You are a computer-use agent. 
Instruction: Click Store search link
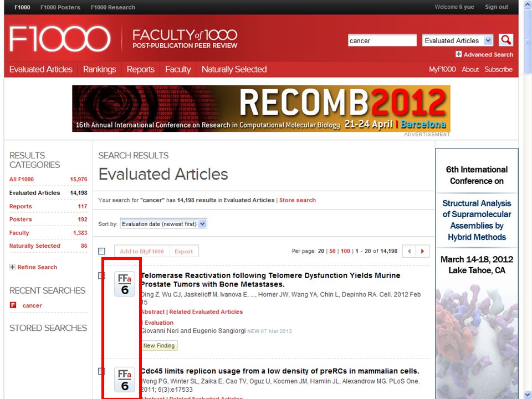pos(297,200)
